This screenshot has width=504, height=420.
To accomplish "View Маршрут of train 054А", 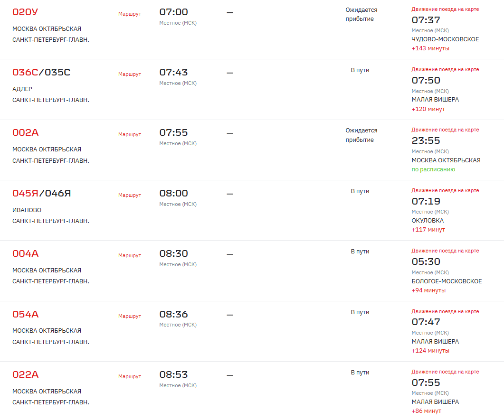I will [x=129, y=316].
